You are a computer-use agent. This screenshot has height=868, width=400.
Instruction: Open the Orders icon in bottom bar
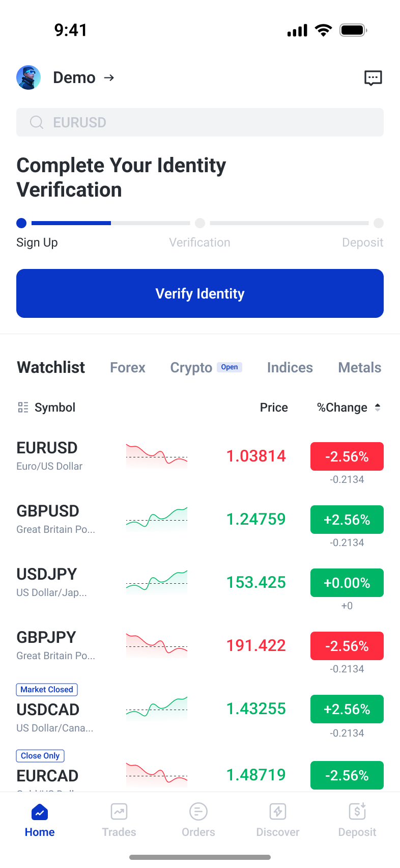[x=198, y=811]
